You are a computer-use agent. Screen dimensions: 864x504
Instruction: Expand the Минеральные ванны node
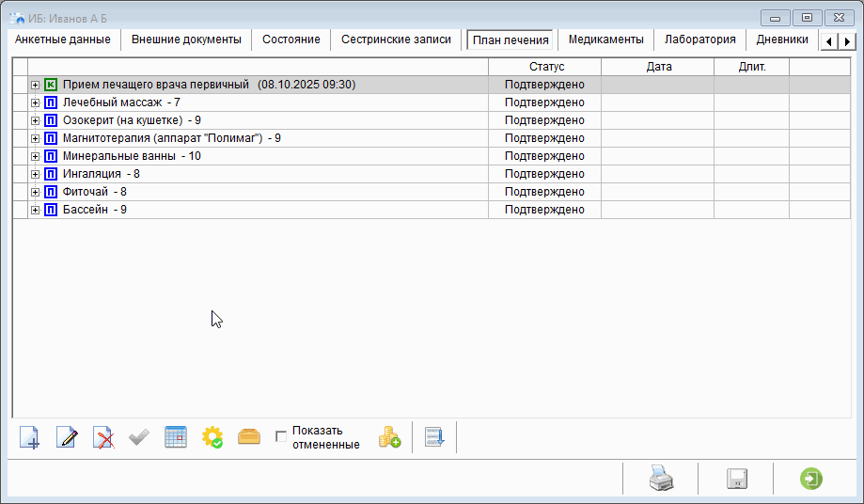tap(36, 156)
